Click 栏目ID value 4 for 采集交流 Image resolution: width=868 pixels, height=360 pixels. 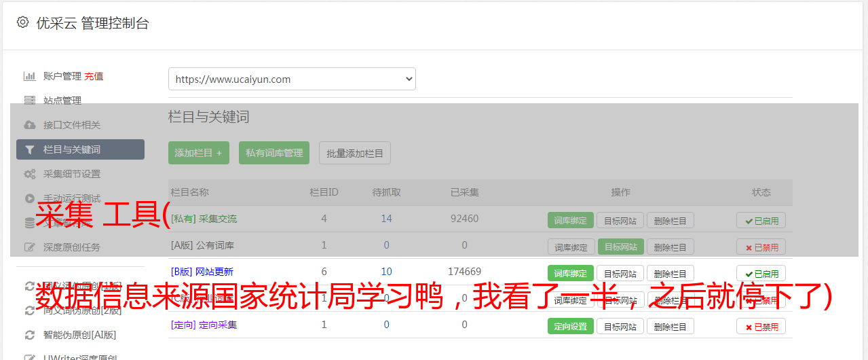click(324, 219)
